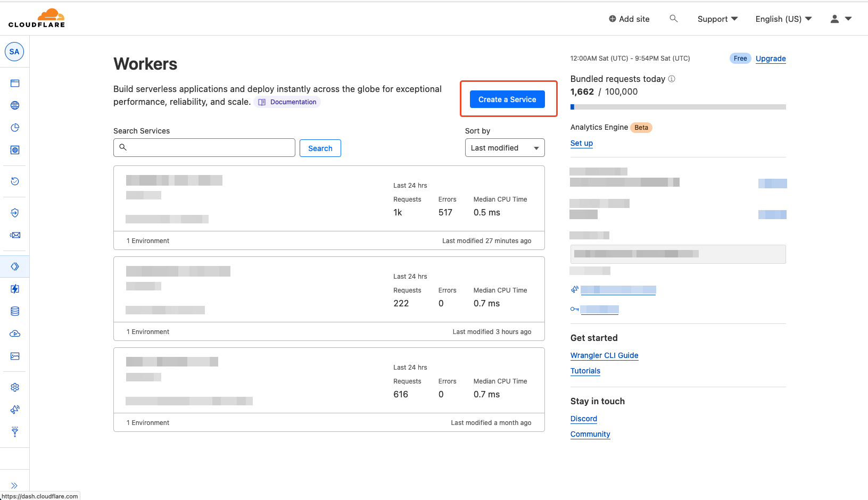Select the Workers code brackets sidebar icon
The height and width of the screenshot is (500, 868).
pyautogui.click(x=14, y=266)
